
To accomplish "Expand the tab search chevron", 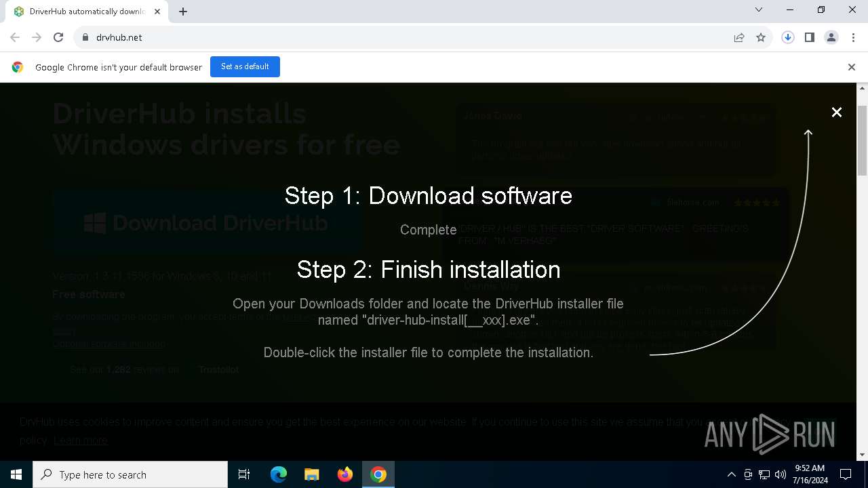I will pyautogui.click(x=759, y=9).
